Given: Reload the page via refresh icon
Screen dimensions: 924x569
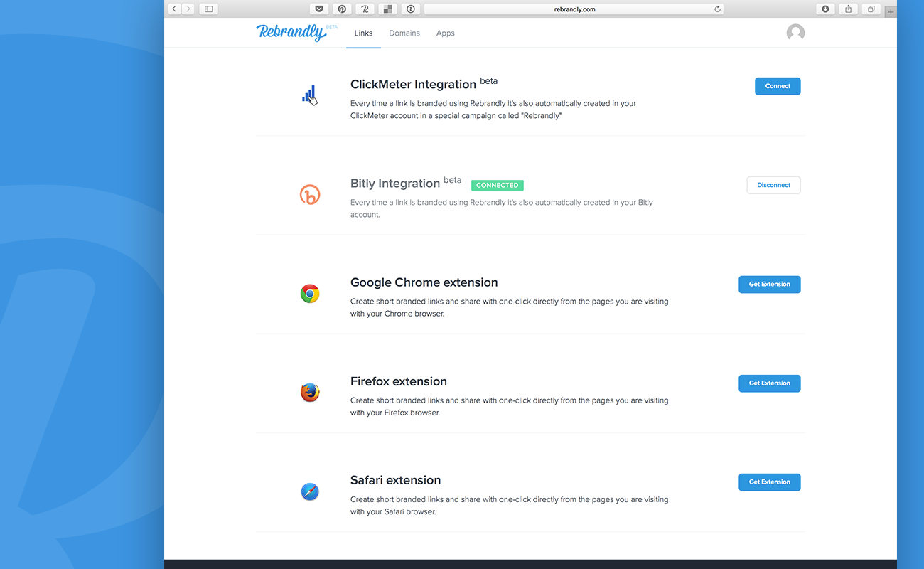Looking at the screenshot, I should pos(718,9).
